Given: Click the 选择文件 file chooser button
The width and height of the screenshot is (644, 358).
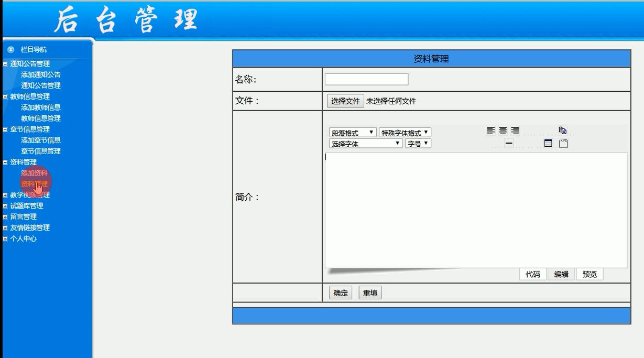Looking at the screenshot, I should [345, 101].
